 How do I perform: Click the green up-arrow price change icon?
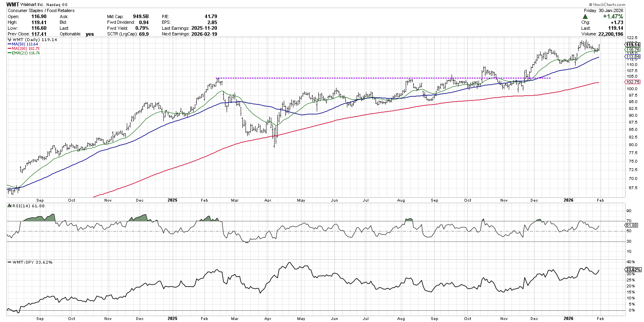coord(585,17)
